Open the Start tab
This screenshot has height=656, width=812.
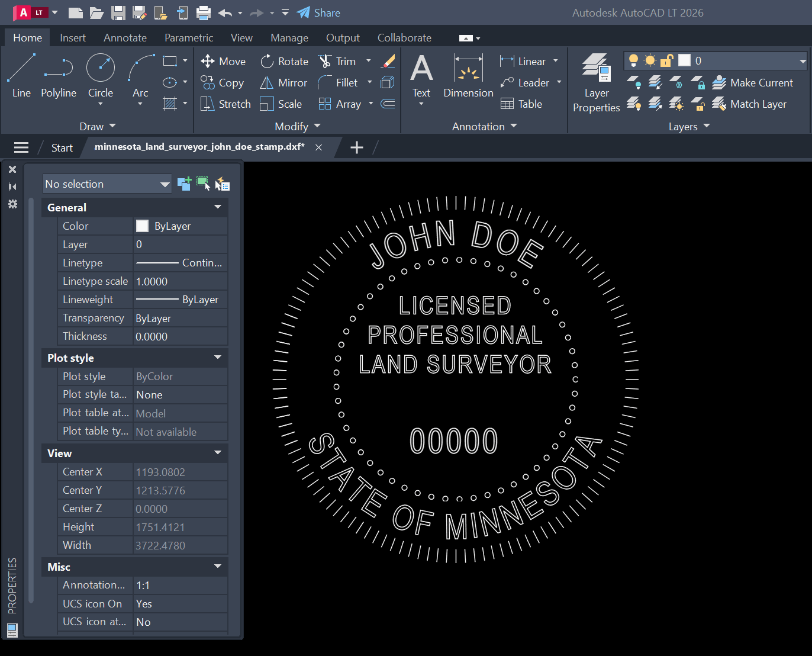tap(62, 148)
